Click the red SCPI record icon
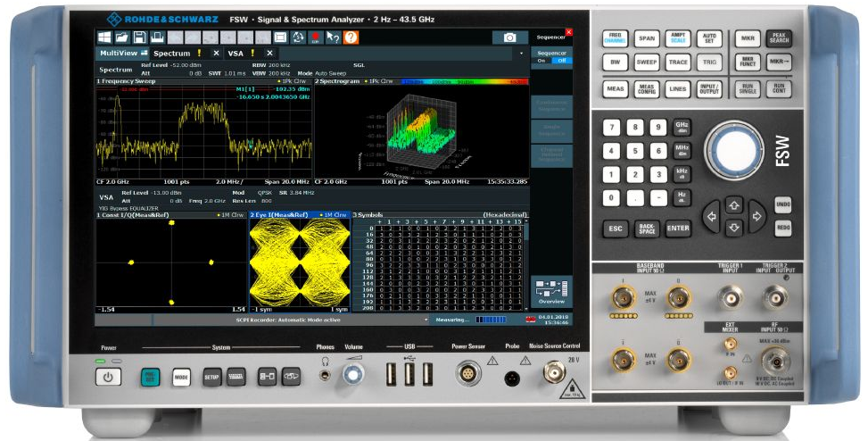Screen dimensions: 868x441 click(316, 37)
